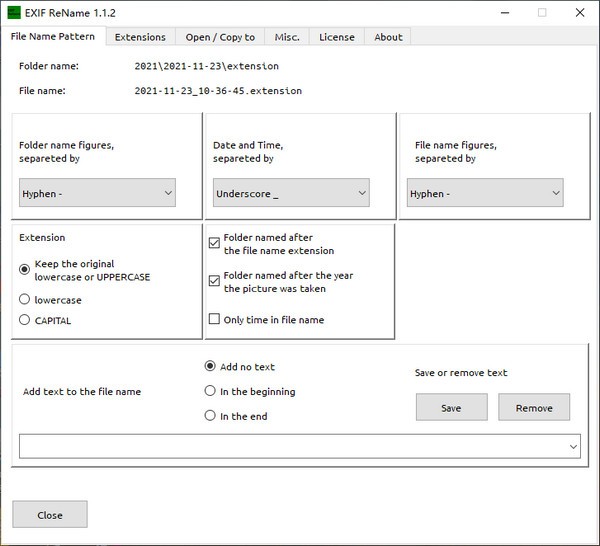
Task: Open the License tab
Action: click(x=336, y=37)
